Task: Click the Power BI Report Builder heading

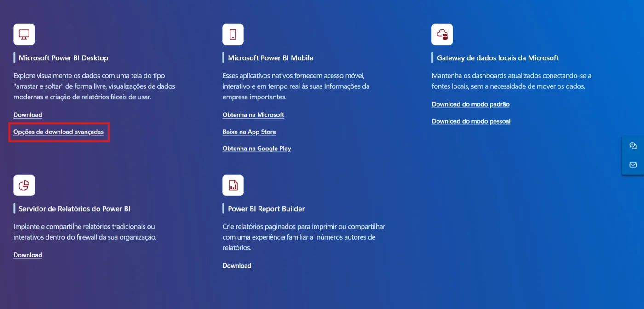Action: coord(266,209)
